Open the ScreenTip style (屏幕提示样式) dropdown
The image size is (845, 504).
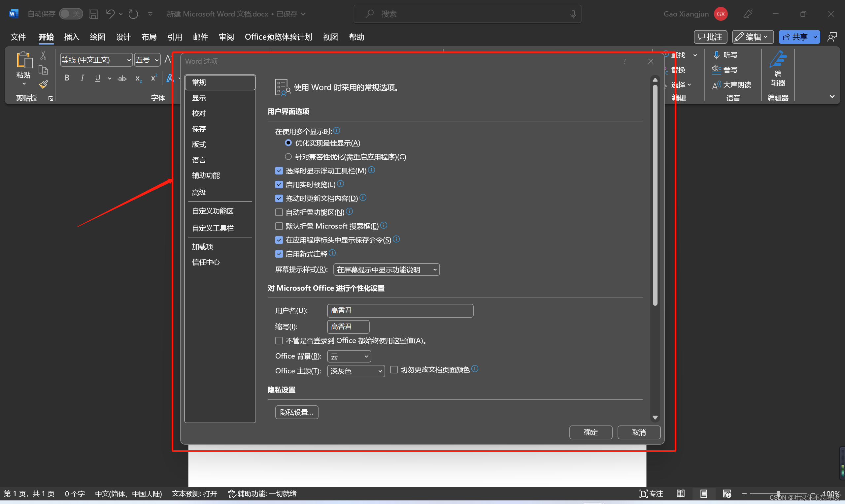point(386,270)
